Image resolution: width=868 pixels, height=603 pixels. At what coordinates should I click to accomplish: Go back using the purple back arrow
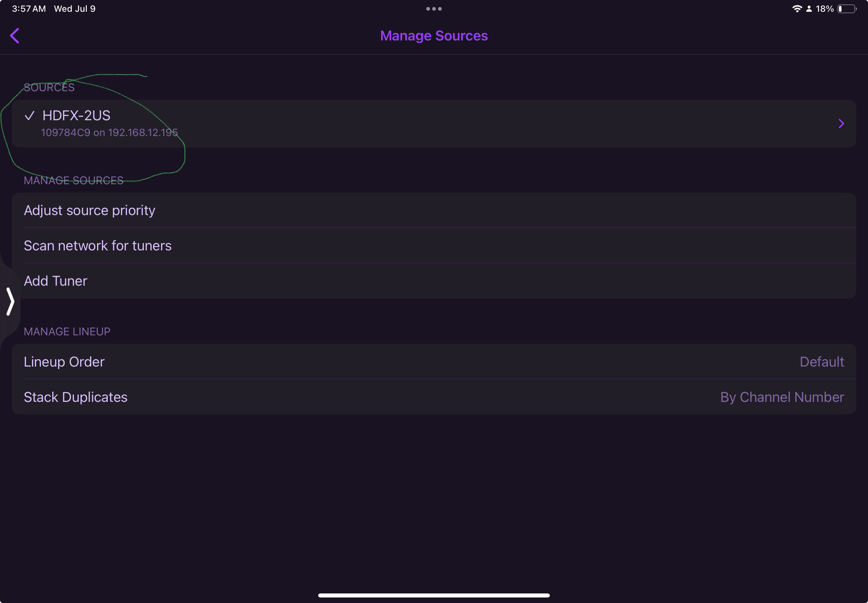[15, 36]
